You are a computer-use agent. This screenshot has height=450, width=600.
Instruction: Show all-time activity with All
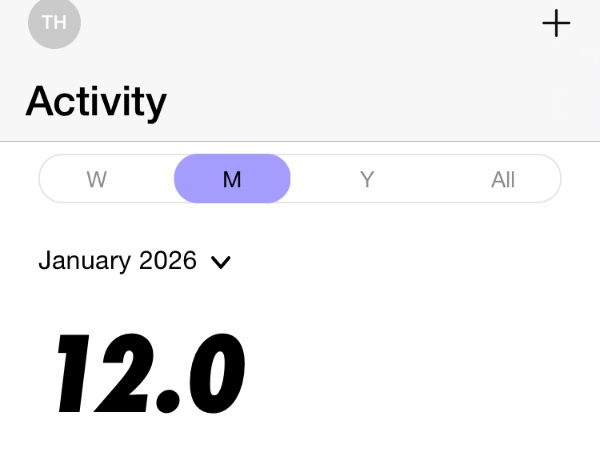[503, 180]
